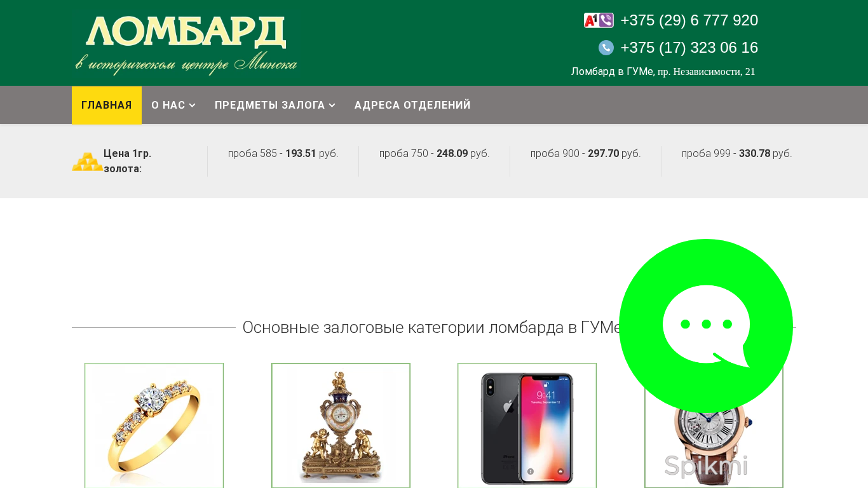Open the antique clock category image
Viewport: 868px width, 488px height.
pos(341,425)
